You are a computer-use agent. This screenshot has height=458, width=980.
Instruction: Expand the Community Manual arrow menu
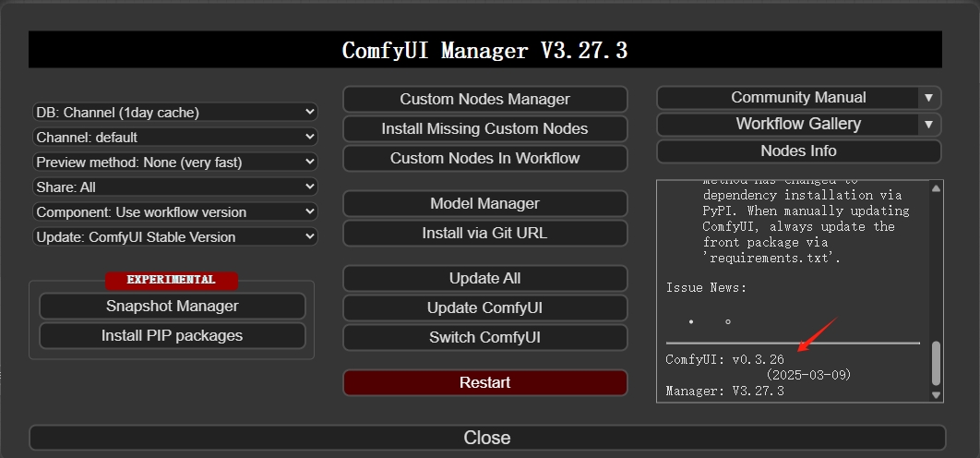pyautogui.click(x=928, y=98)
